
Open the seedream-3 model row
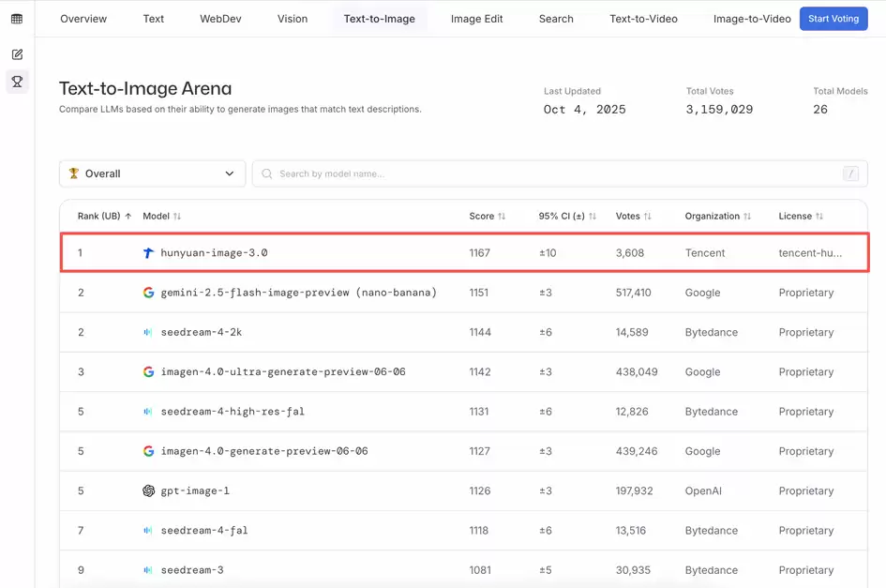(192, 570)
